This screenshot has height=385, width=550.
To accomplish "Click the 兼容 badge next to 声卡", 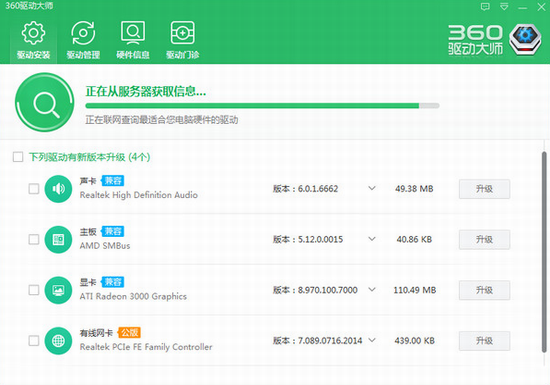I will [113, 181].
